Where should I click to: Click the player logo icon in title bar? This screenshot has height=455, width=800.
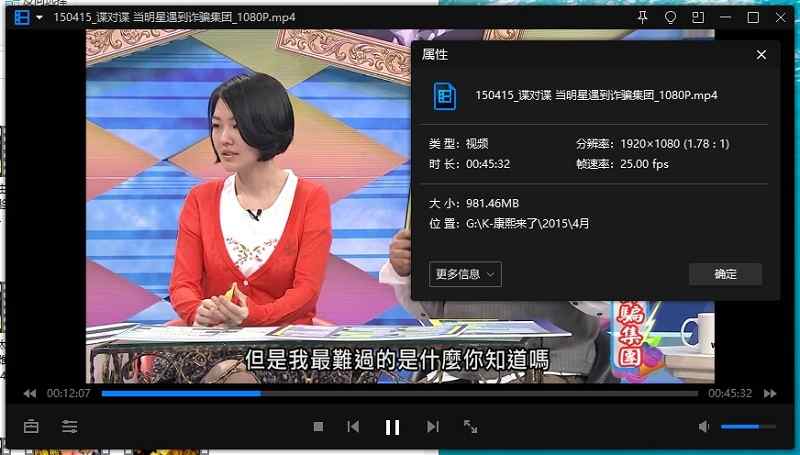[21, 17]
